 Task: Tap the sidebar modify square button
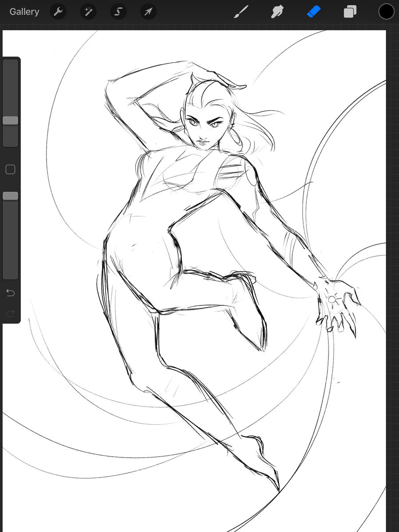point(10,169)
